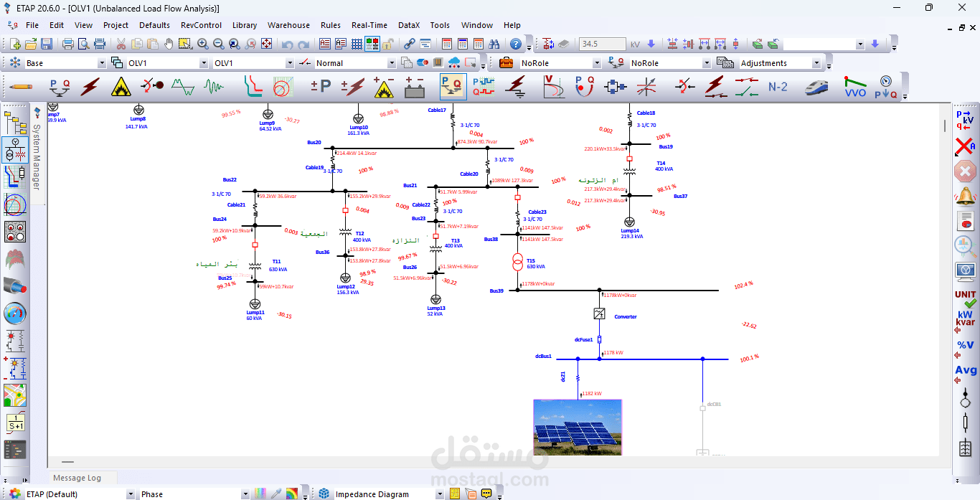980x500 pixels.
Task: Toggle the kW kvar power display
Action: point(966,318)
